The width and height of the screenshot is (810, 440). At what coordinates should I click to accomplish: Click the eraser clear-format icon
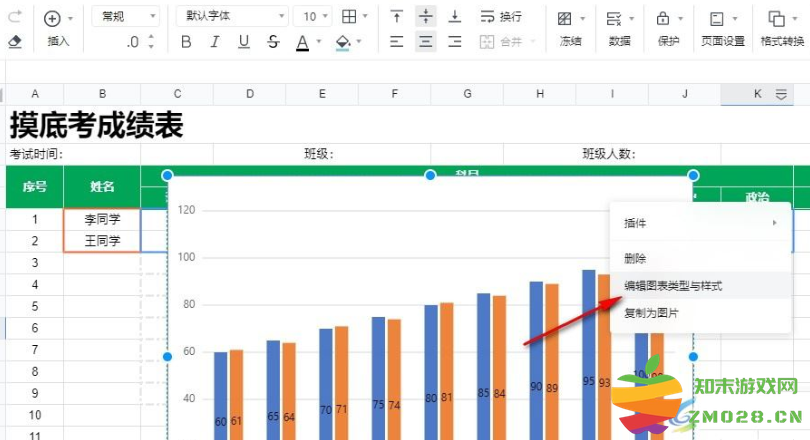point(14,42)
